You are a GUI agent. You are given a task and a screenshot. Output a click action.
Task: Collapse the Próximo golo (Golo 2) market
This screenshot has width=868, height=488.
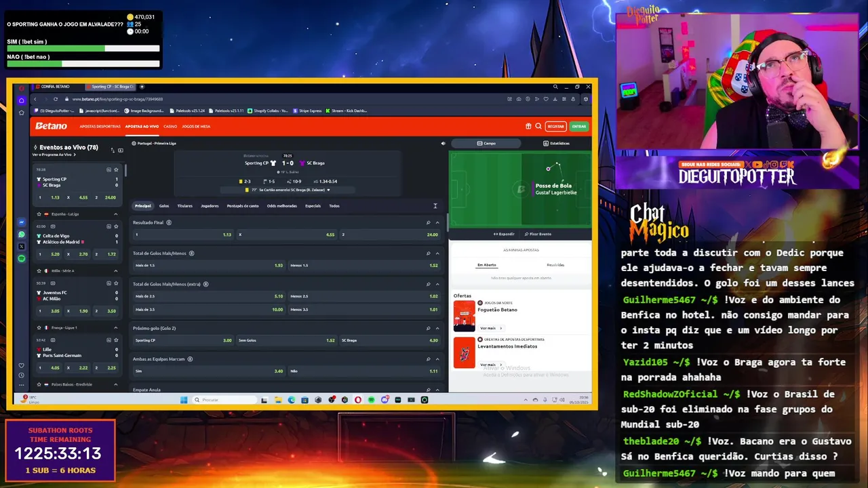coord(437,328)
